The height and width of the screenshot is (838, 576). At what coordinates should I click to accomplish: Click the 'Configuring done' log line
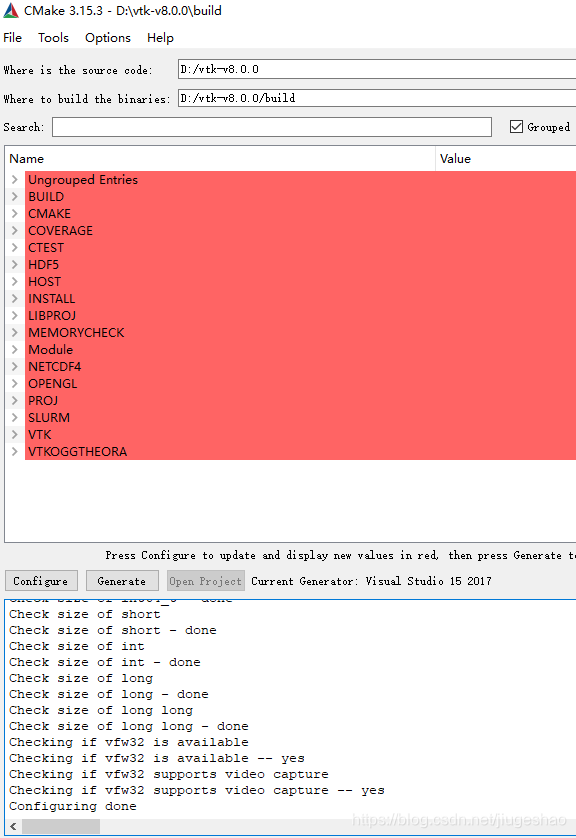tap(73, 806)
